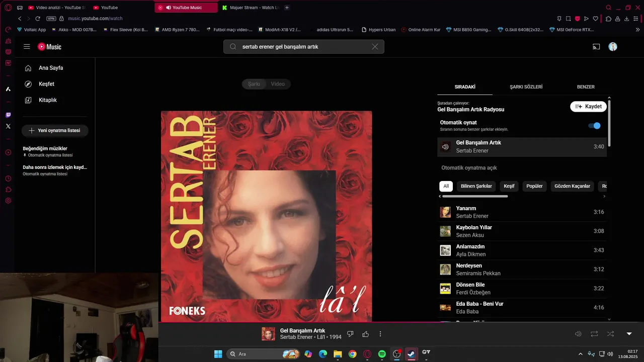The height and width of the screenshot is (362, 644).
Task: Click the Eda Baba - Beni Vur thumbnail
Action: point(445,308)
